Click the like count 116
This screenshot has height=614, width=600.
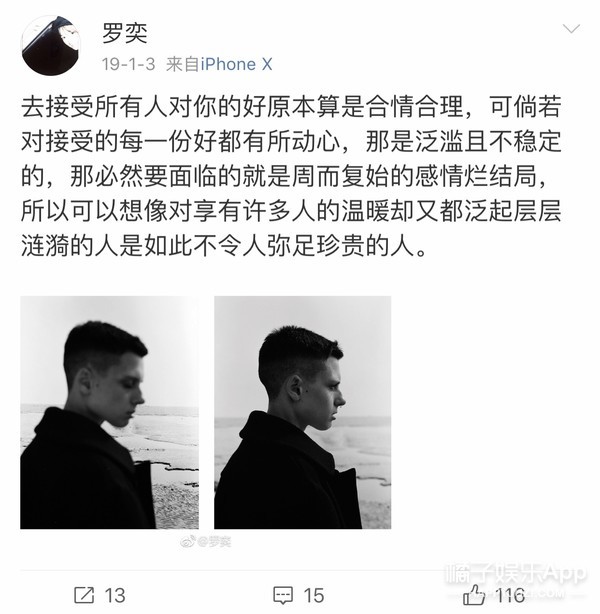(x=509, y=595)
